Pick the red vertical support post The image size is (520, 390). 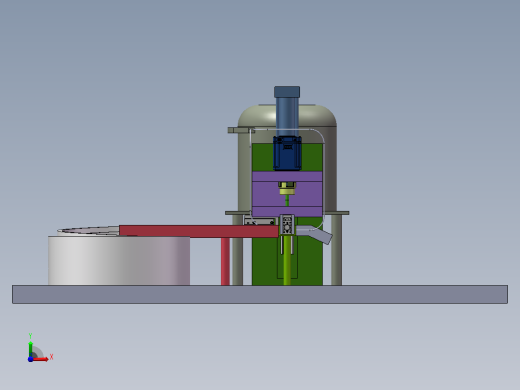(x=225, y=261)
